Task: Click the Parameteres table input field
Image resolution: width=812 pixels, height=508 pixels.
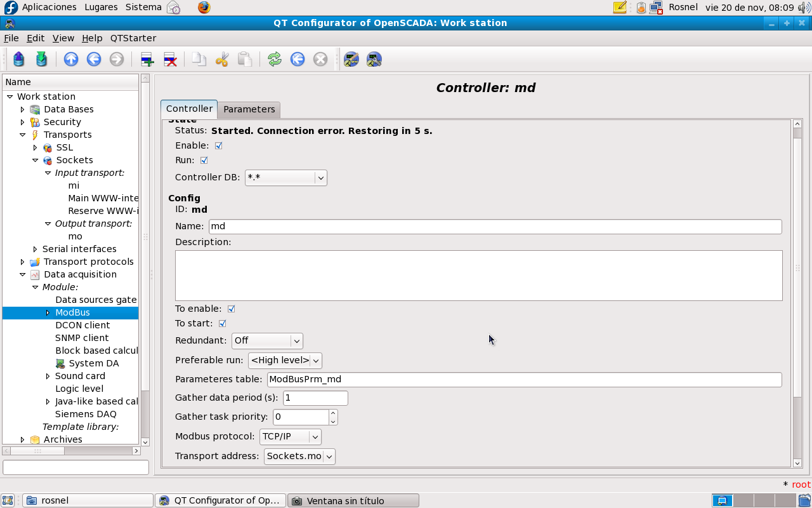Action: [x=524, y=380]
